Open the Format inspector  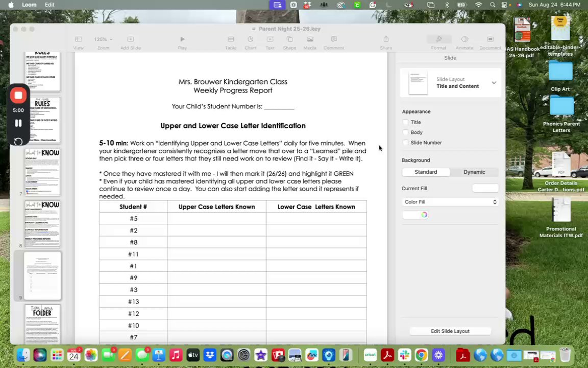[439, 39]
